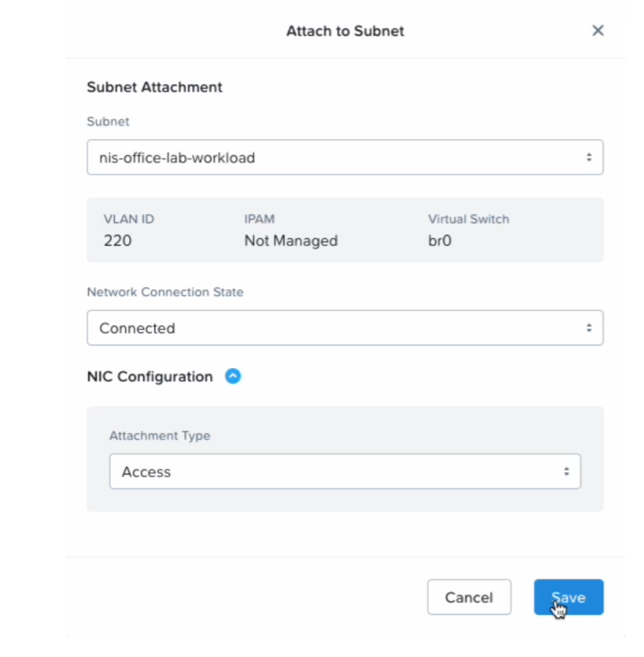Screen dimensions: 644x657
Task: Click the IPAM Not Managed value
Action: point(291,241)
